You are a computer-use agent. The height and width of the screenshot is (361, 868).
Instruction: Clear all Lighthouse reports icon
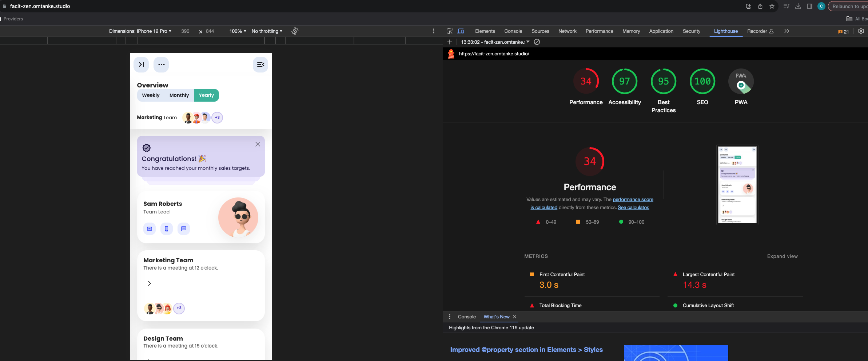537,42
